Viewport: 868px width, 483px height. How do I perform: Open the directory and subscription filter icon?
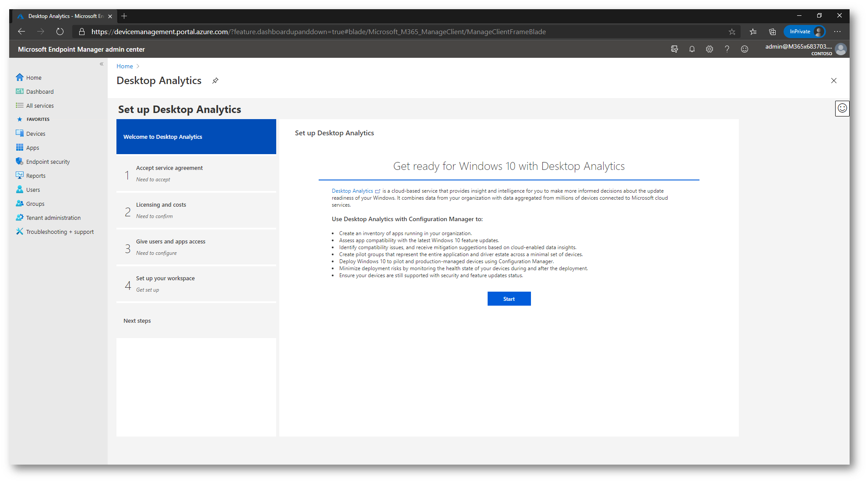(x=675, y=49)
